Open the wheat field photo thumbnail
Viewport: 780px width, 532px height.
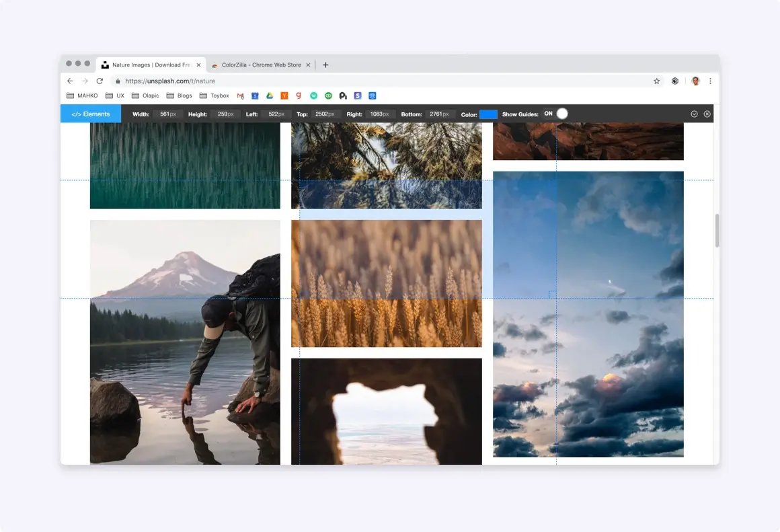[x=387, y=284]
